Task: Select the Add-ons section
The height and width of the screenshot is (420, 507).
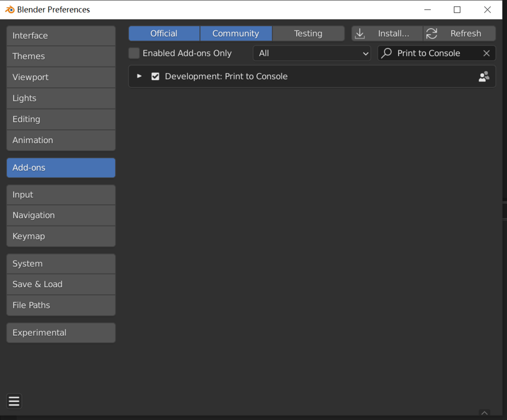Action: tap(61, 168)
